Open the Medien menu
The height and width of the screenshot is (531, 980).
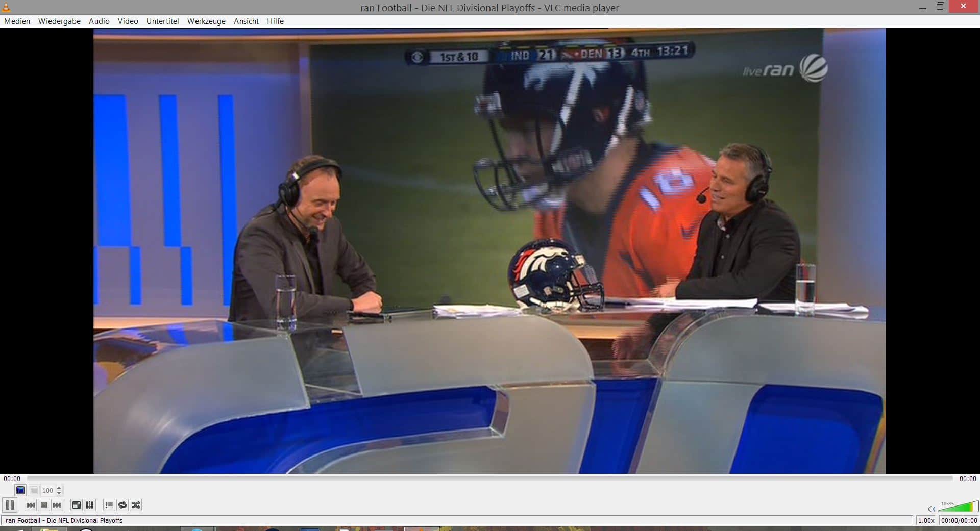(x=17, y=21)
